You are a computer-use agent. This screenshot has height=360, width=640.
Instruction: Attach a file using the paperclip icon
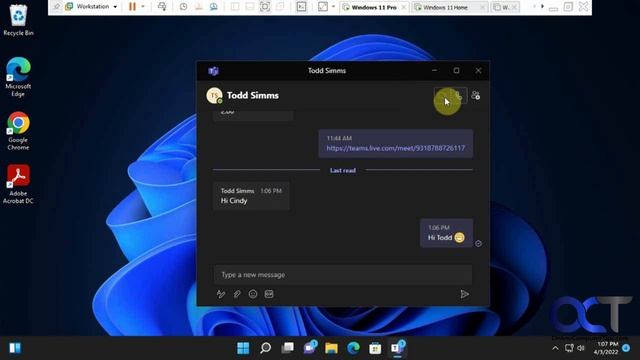pyautogui.click(x=237, y=294)
